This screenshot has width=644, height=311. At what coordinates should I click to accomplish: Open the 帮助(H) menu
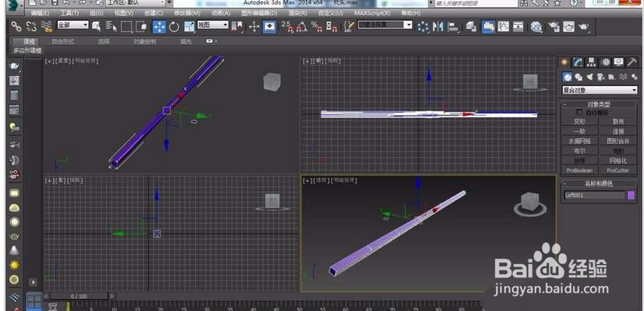(411, 13)
